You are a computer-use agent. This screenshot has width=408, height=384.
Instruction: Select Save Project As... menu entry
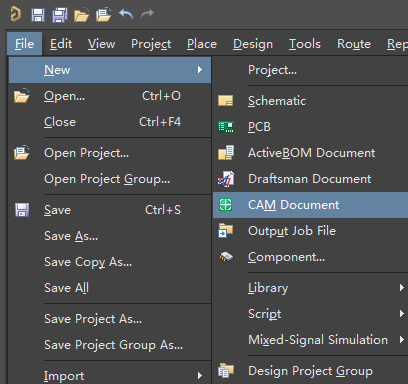click(x=110, y=319)
